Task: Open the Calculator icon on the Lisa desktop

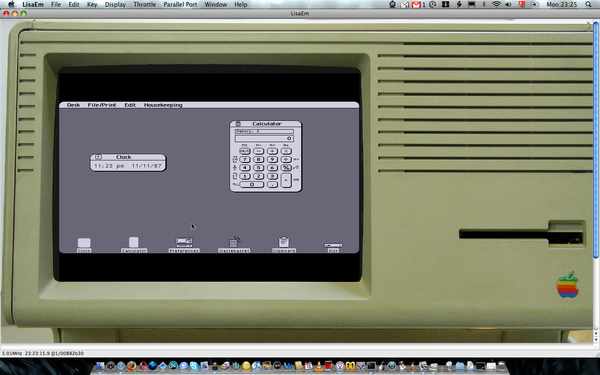Action: click(x=134, y=245)
